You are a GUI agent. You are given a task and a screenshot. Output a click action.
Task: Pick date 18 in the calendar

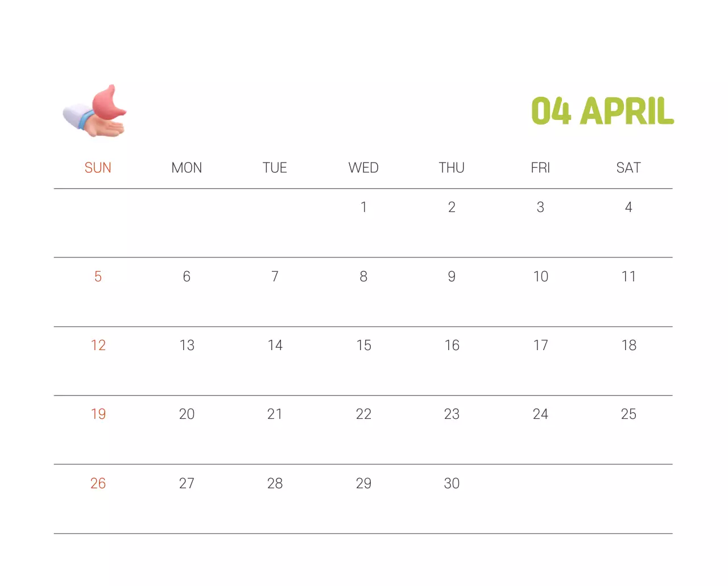coord(628,346)
